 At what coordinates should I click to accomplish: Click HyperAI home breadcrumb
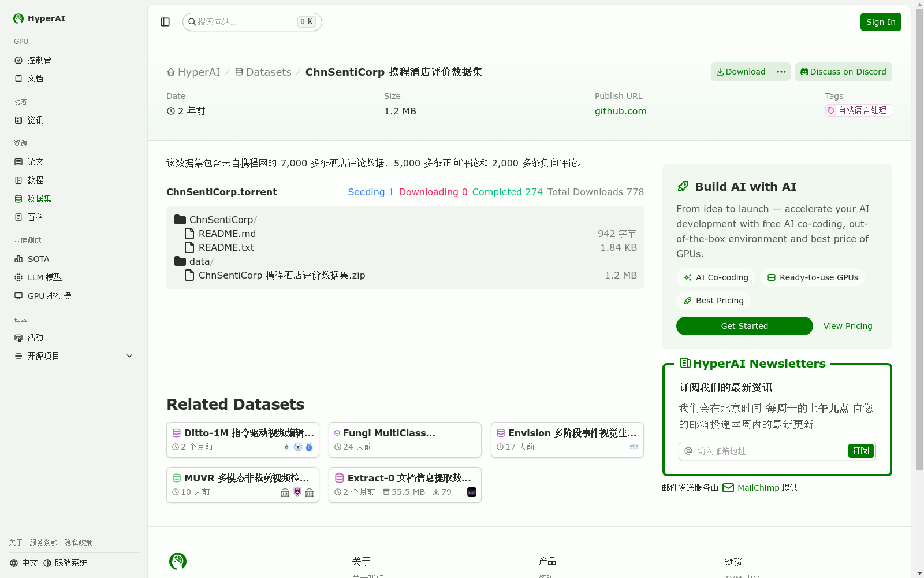pos(193,72)
